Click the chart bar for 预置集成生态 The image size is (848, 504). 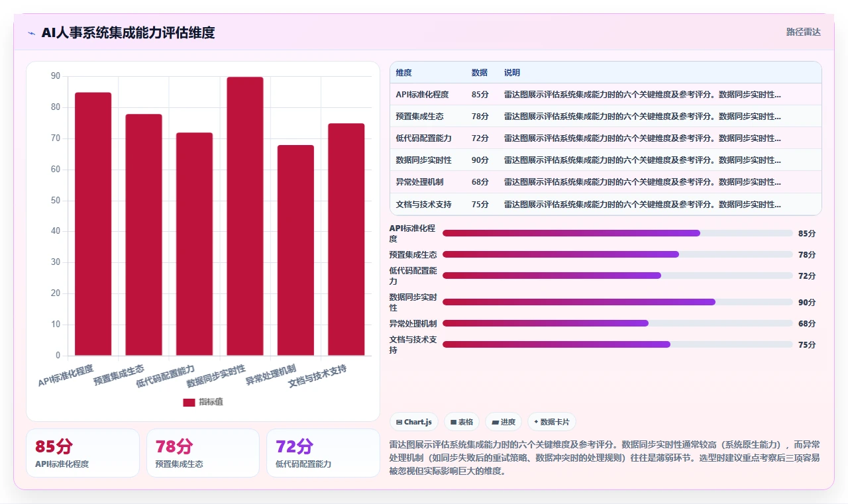tap(144, 235)
